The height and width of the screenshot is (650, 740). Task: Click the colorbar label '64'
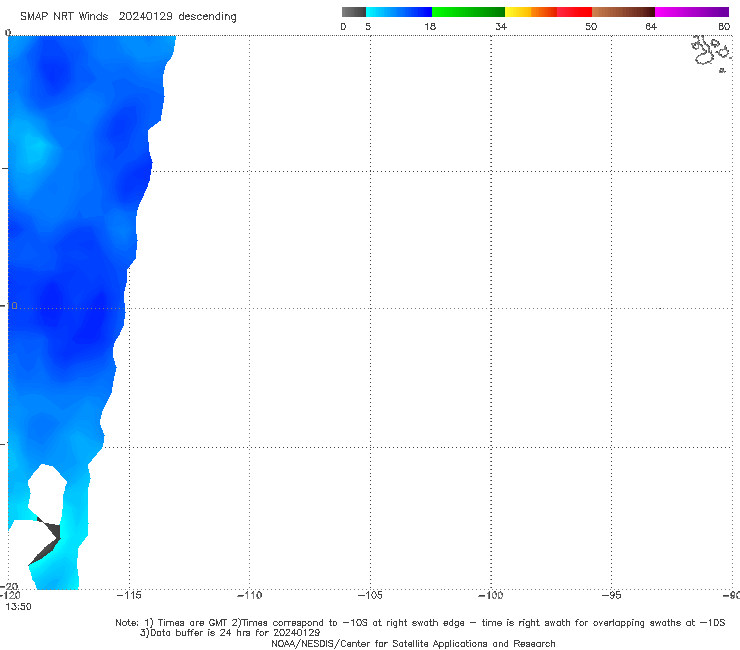pos(651,27)
